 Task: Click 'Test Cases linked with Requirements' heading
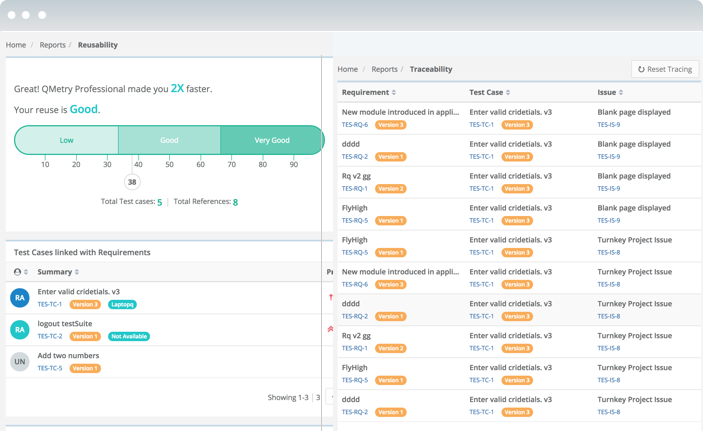point(82,252)
